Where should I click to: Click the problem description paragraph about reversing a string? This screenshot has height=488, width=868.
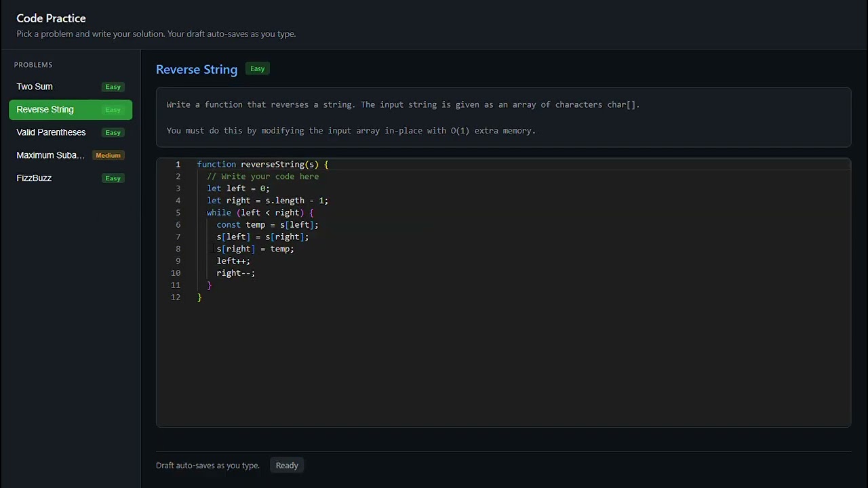coord(403,105)
